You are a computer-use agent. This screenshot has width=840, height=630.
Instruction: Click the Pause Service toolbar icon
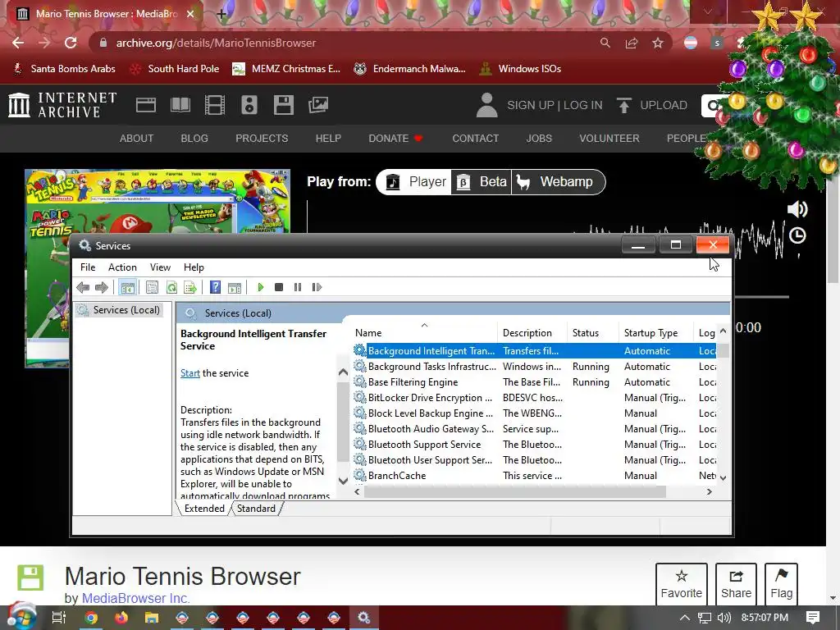point(298,288)
